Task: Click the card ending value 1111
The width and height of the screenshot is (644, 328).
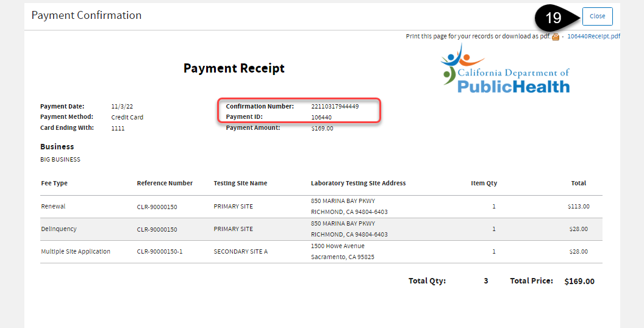Action: (x=118, y=128)
